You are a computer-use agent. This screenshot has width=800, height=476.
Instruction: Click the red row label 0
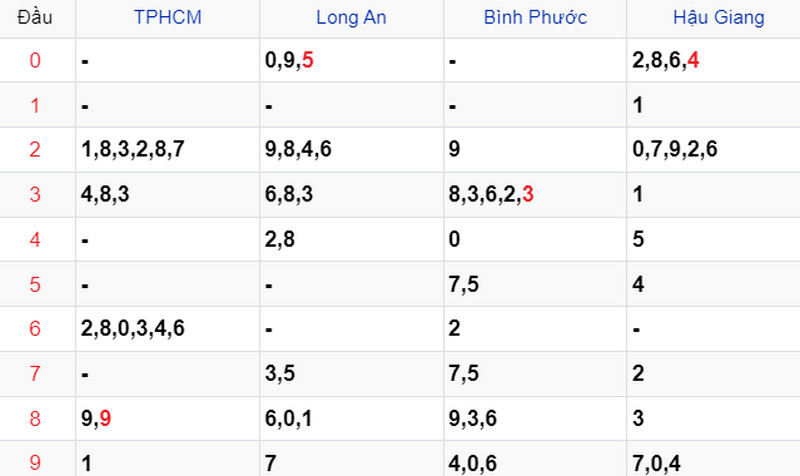(x=35, y=60)
